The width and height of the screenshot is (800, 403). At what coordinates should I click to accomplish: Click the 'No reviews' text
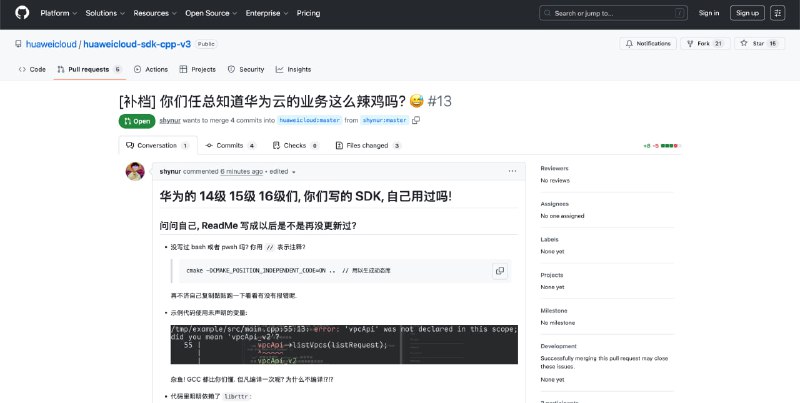pyautogui.click(x=555, y=181)
